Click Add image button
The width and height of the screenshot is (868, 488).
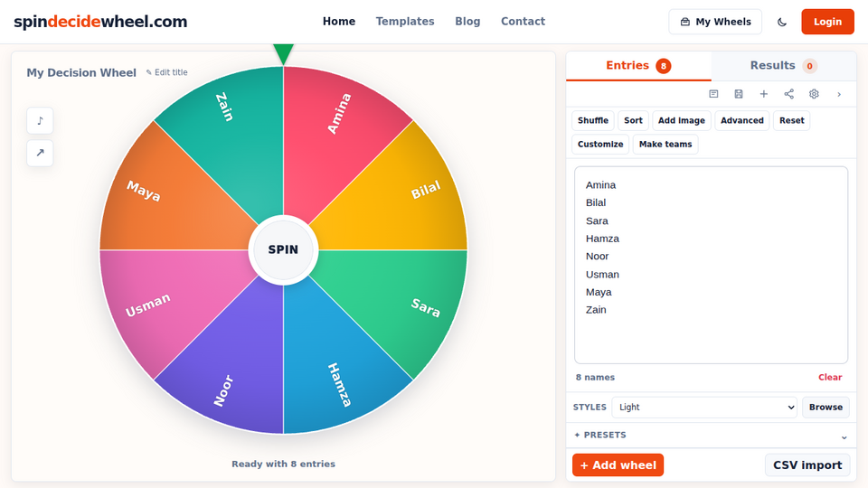tap(682, 120)
